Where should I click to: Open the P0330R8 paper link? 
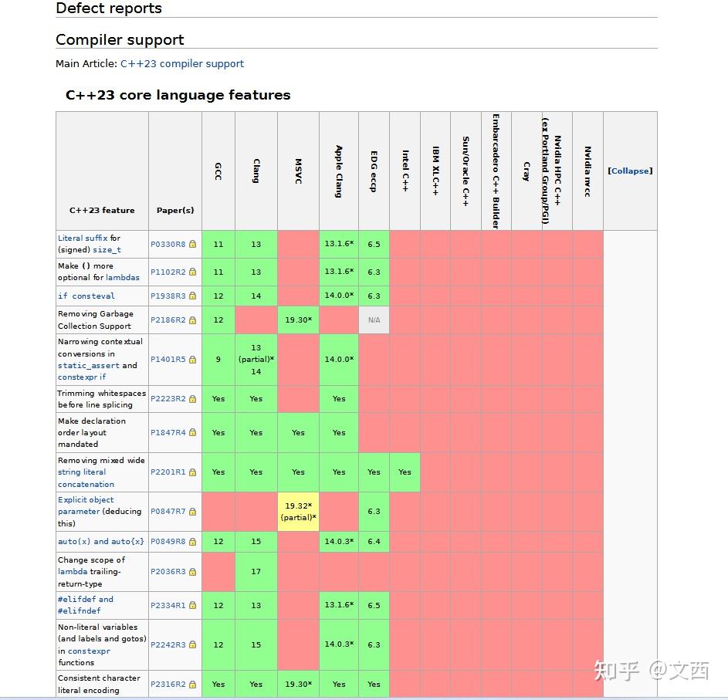coord(167,244)
